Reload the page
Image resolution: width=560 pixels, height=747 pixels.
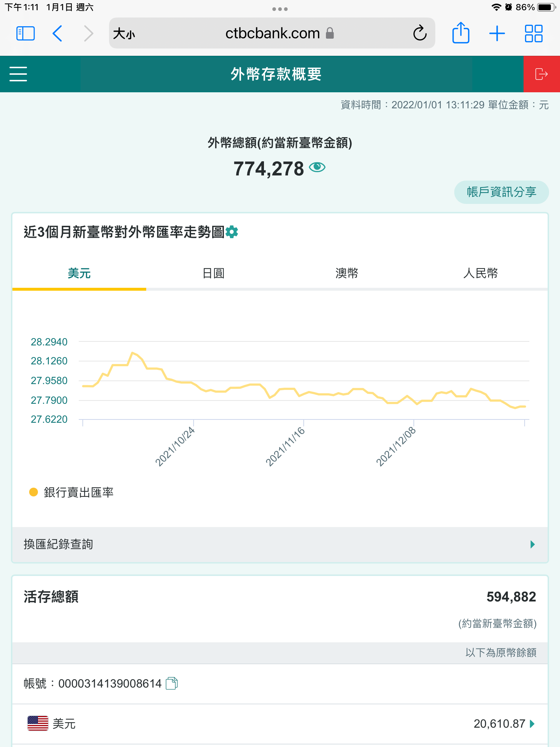(x=420, y=34)
